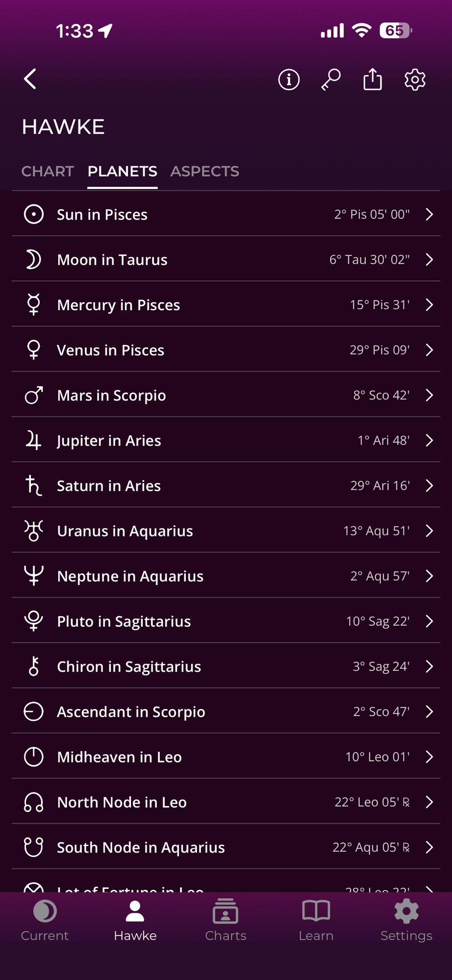
Task: Switch to the ASPECTS tab
Action: [204, 171]
